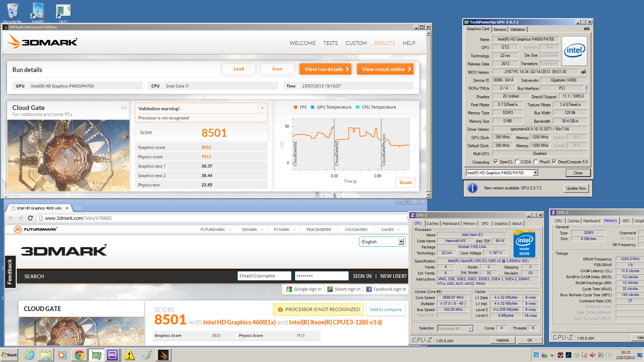Image resolution: width=644 pixels, height=362 pixels.
Task: Open the Feedback side tab on the webpage
Action: (x=10, y=272)
